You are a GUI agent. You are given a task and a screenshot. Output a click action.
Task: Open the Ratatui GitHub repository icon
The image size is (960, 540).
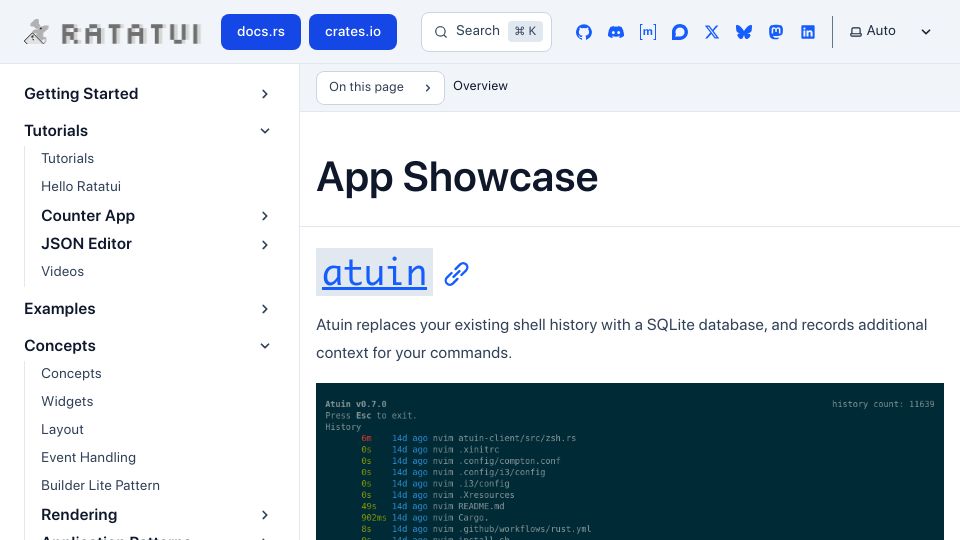tap(583, 32)
